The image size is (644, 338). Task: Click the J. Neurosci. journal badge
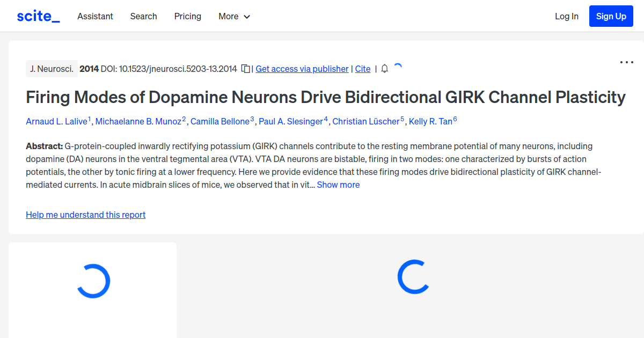click(x=52, y=69)
